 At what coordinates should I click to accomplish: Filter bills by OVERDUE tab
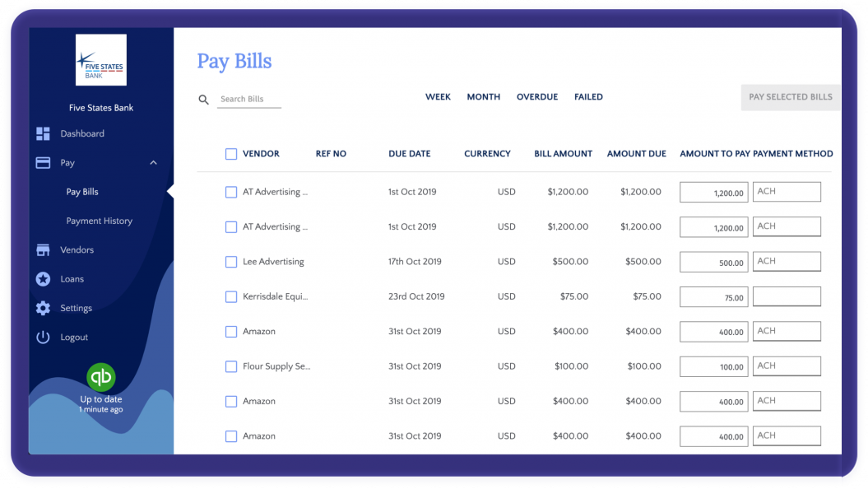(536, 97)
